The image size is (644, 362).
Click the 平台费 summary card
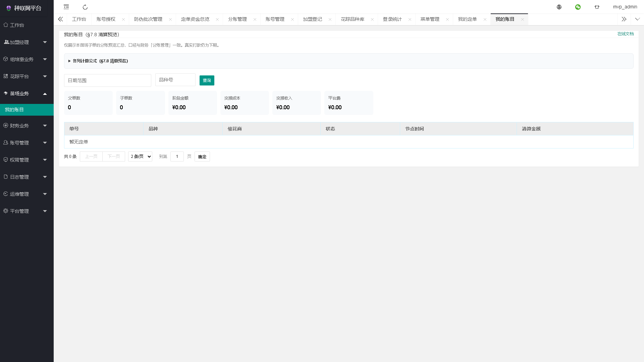coord(349,103)
